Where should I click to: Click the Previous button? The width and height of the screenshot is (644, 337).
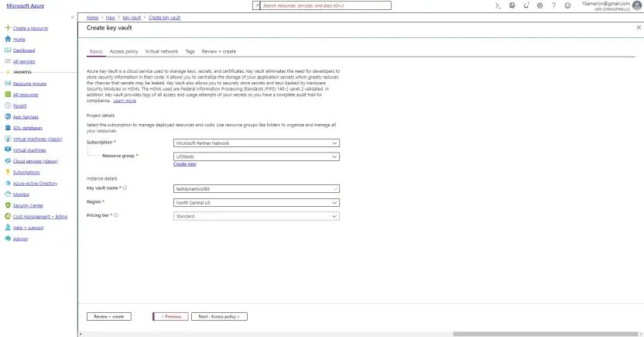[170, 316]
